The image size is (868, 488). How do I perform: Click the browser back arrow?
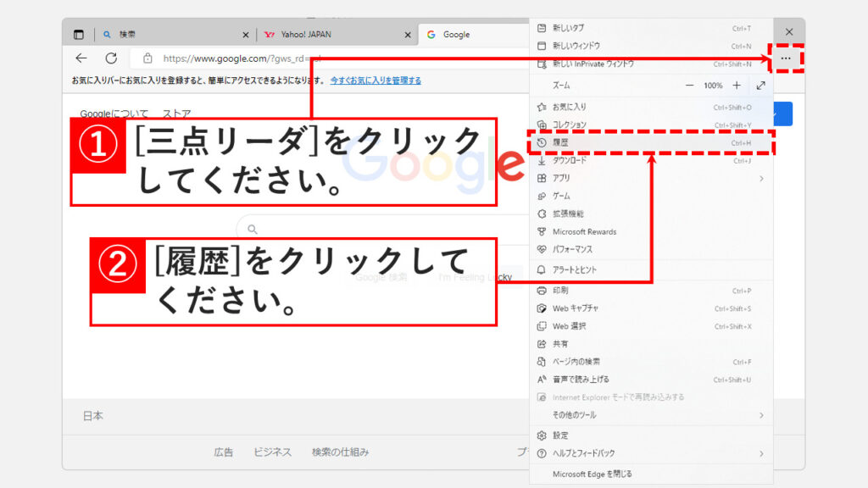click(81, 58)
